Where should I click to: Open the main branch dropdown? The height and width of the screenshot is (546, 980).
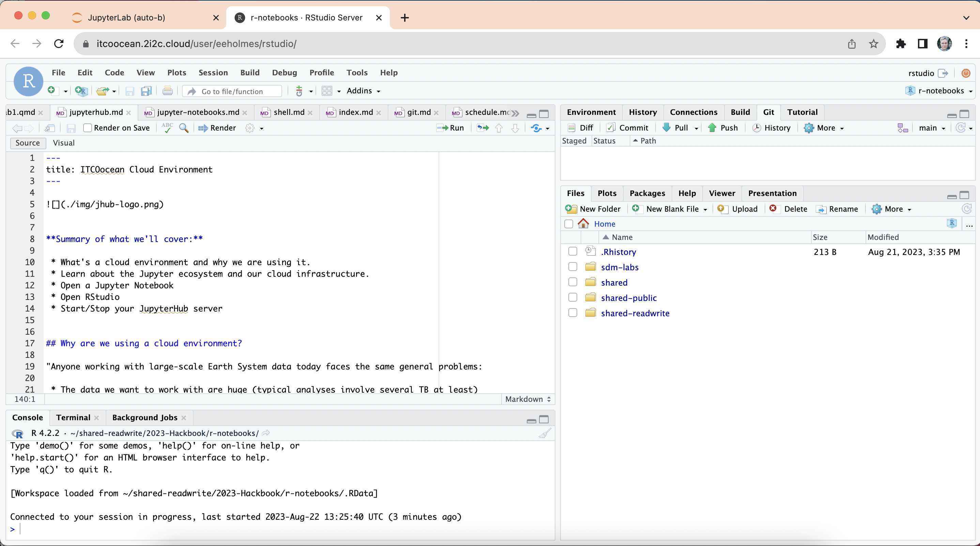tap(932, 128)
